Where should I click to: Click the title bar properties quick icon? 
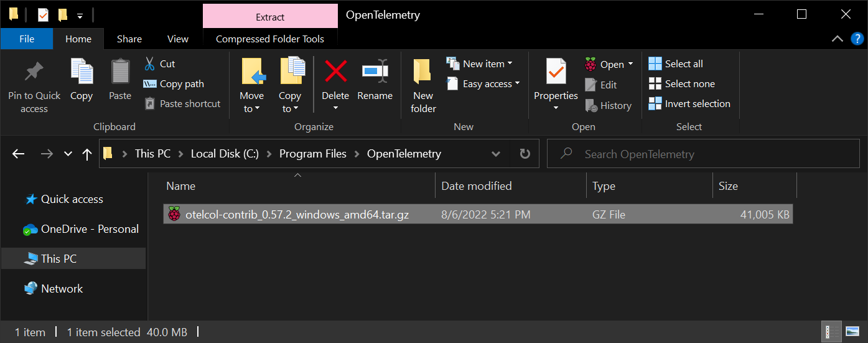42,15
